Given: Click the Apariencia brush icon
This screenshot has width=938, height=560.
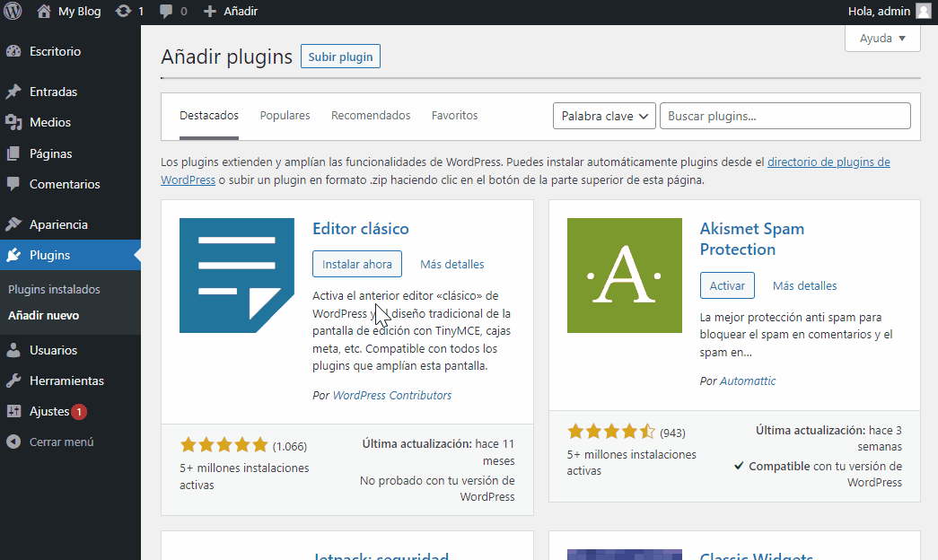Looking at the screenshot, I should (13, 224).
